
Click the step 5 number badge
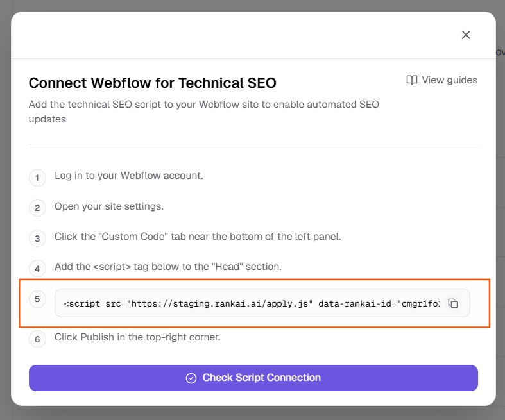coord(37,299)
